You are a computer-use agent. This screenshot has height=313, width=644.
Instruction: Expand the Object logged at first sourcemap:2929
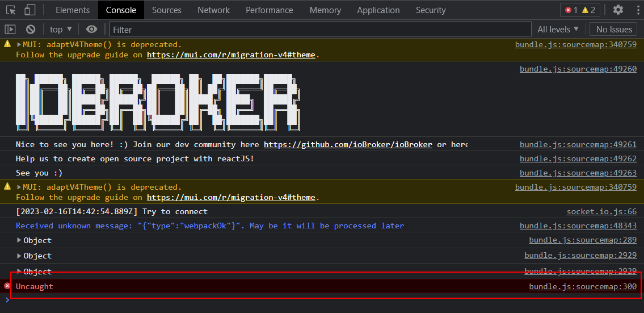(x=19, y=256)
